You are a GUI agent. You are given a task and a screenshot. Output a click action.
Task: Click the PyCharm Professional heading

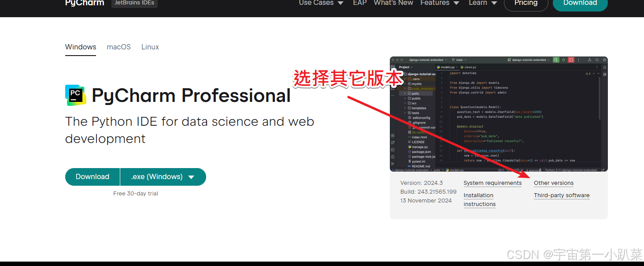pyautogui.click(x=191, y=95)
